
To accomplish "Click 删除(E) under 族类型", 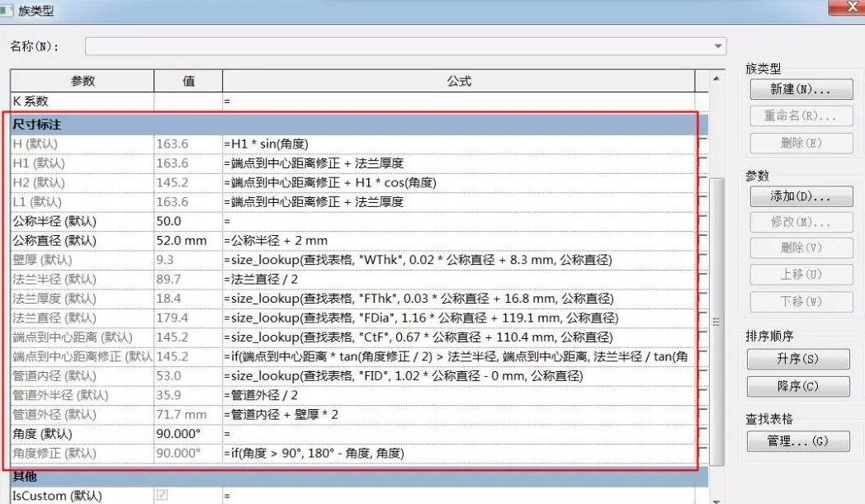I will 800,142.
